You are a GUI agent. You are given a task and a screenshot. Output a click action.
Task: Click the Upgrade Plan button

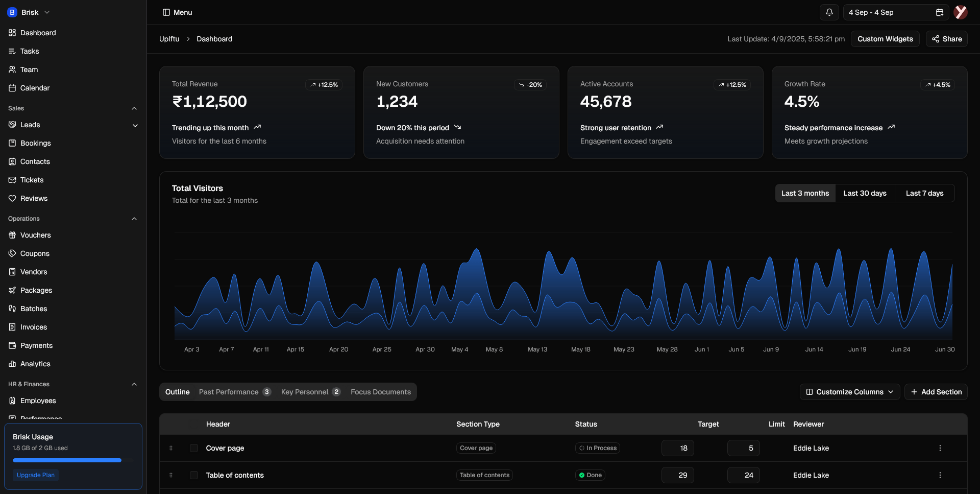(x=36, y=475)
